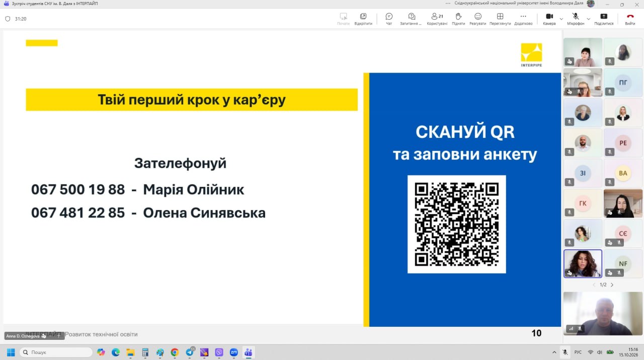Click the name Марія Олійник
The height and width of the screenshot is (360, 644).
point(194,190)
